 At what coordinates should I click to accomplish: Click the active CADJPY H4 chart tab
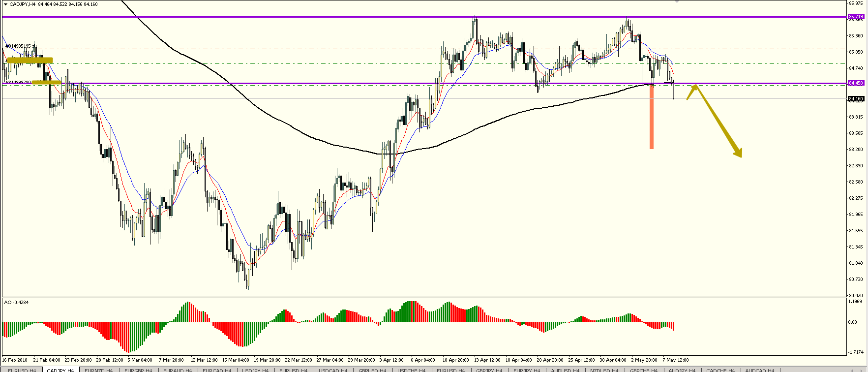pyautogui.click(x=60, y=370)
